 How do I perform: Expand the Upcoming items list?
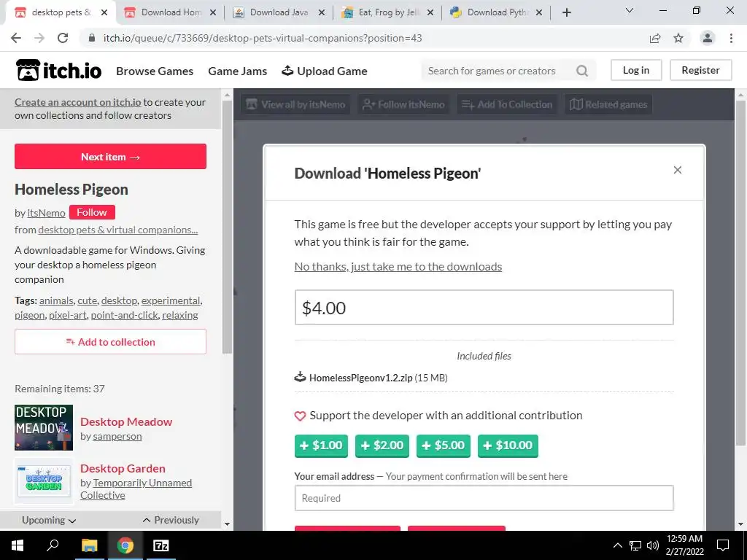49,520
